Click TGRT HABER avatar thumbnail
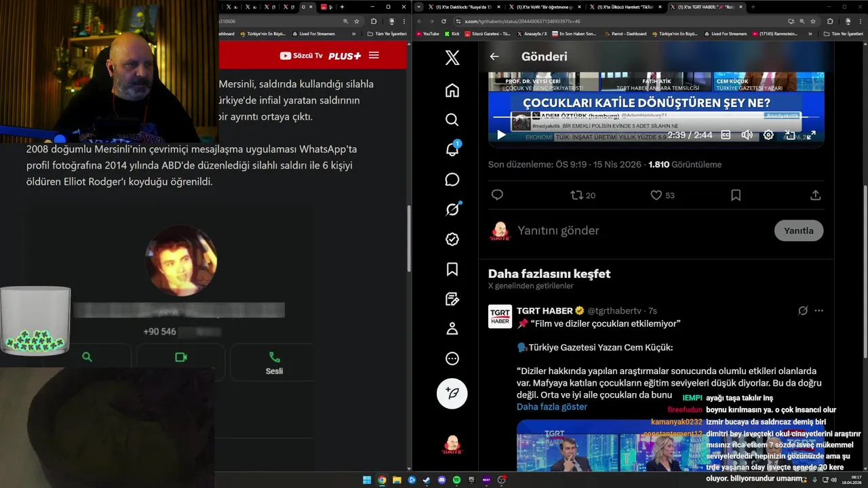This screenshot has width=868, height=488. (500, 317)
